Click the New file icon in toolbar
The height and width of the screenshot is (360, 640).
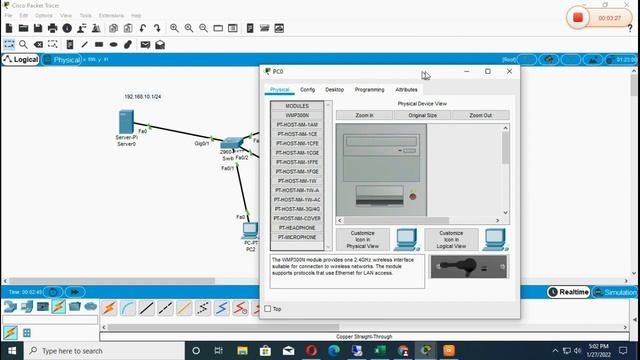[9, 28]
